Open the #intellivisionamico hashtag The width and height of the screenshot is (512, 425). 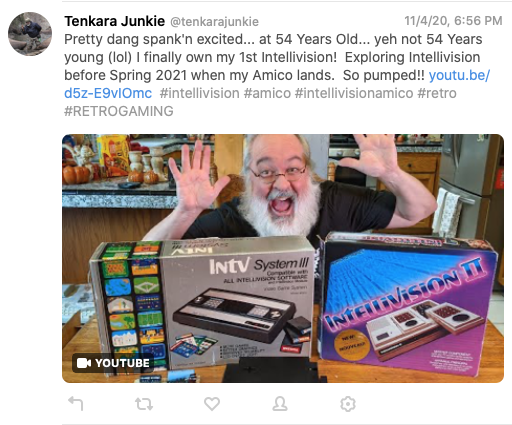click(x=354, y=93)
